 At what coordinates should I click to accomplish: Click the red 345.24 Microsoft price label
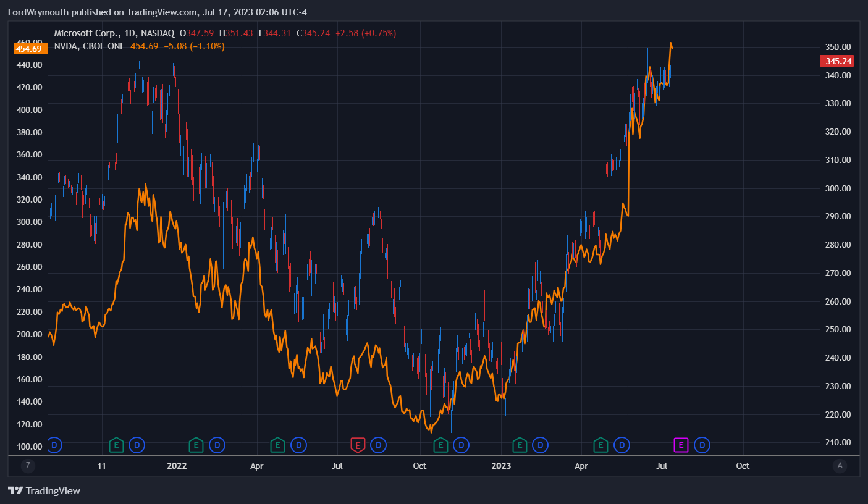[839, 61]
